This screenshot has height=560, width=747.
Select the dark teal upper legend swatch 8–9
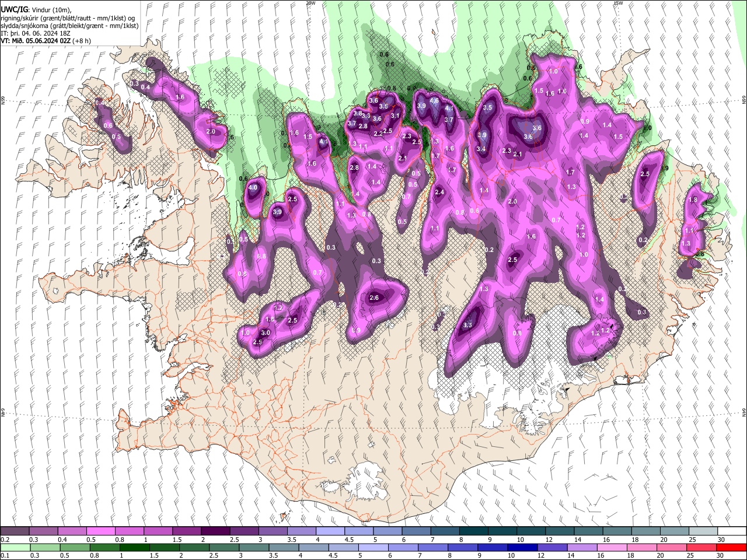pos(473,531)
